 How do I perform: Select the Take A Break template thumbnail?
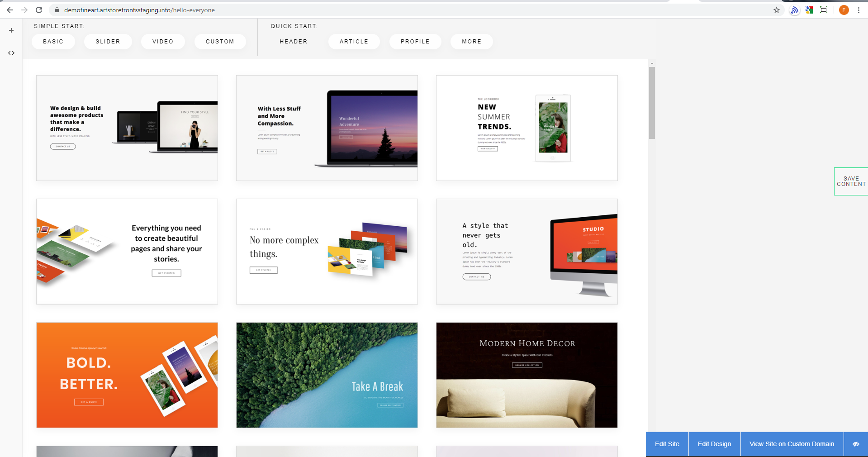click(327, 375)
